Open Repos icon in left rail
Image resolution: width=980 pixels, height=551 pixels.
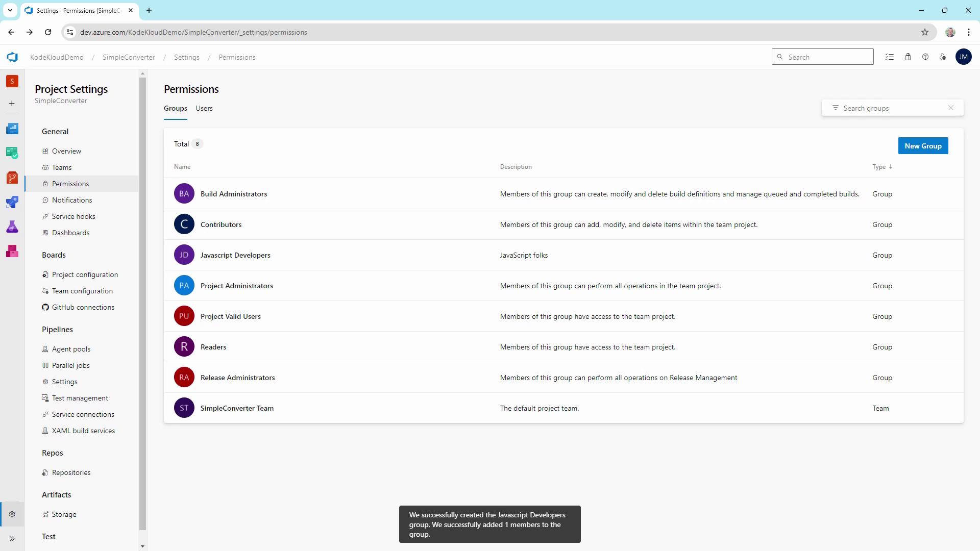pyautogui.click(x=12, y=178)
